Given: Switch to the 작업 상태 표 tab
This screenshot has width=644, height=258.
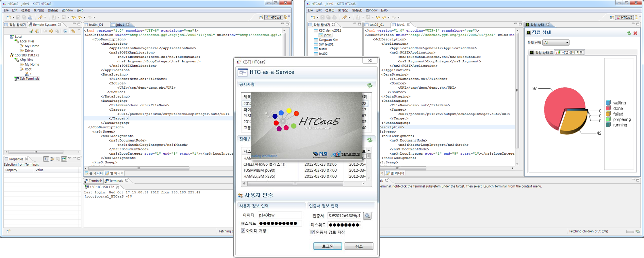Looking at the screenshot, I should [541, 53].
